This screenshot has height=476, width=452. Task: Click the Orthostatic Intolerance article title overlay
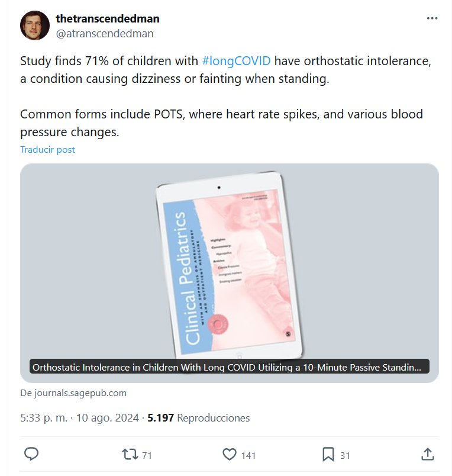230,367
